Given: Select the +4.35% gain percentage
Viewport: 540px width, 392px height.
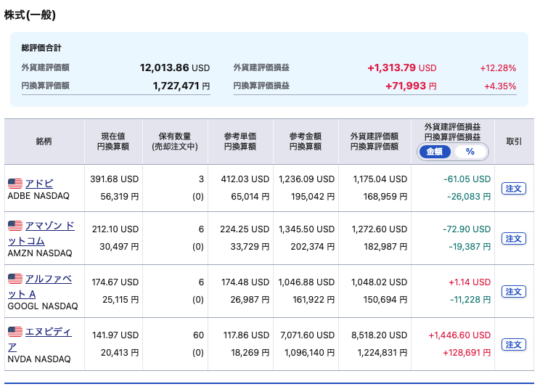Looking at the screenshot, I should (x=500, y=86).
